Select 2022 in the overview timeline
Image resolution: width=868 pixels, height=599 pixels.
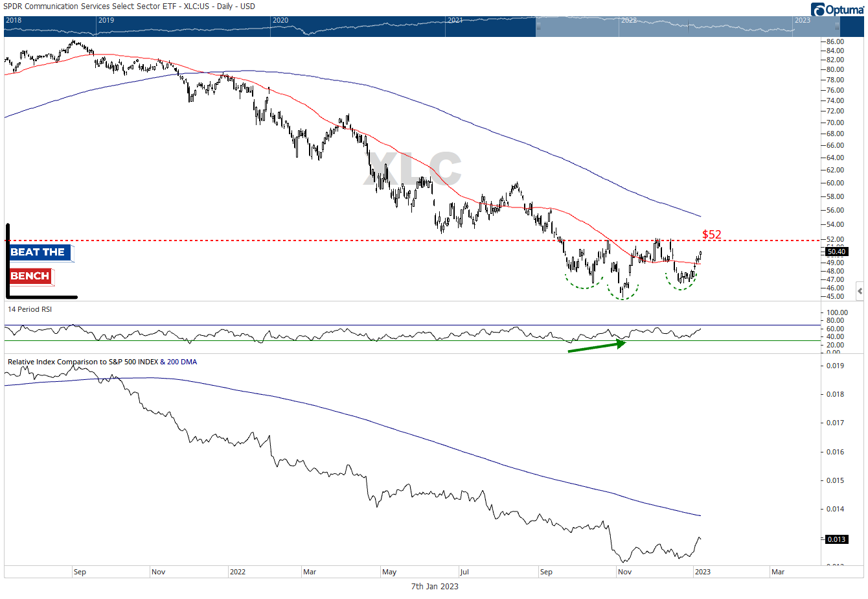(x=629, y=20)
